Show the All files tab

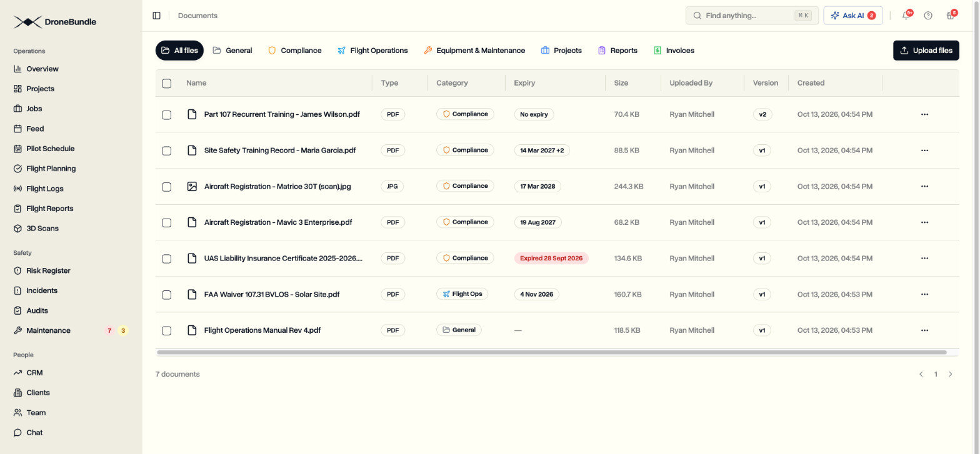pos(179,51)
